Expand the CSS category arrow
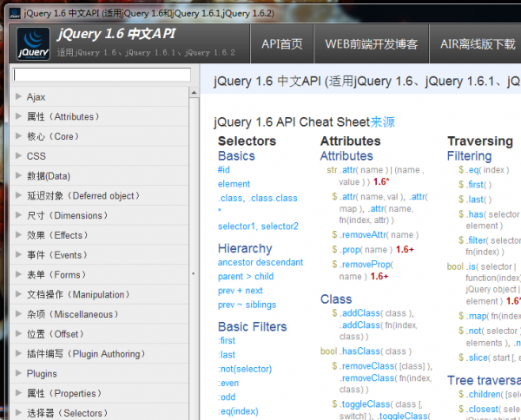 tap(18, 155)
